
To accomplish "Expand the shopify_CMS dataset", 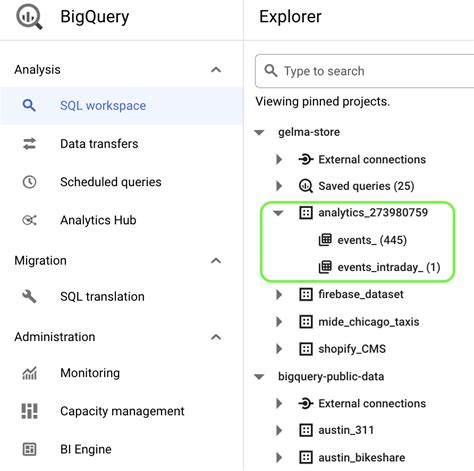I will [x=279, y=349].
